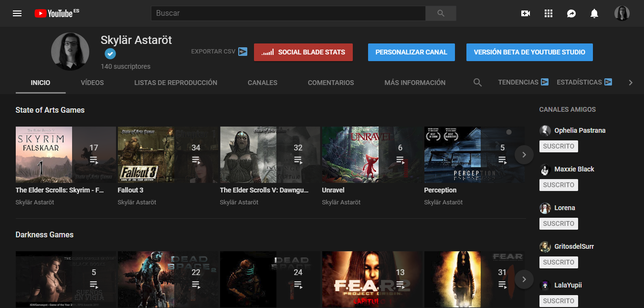Open the create video camera icon
The height and width of the screenshot is (308, 644).
coord(526,13)
